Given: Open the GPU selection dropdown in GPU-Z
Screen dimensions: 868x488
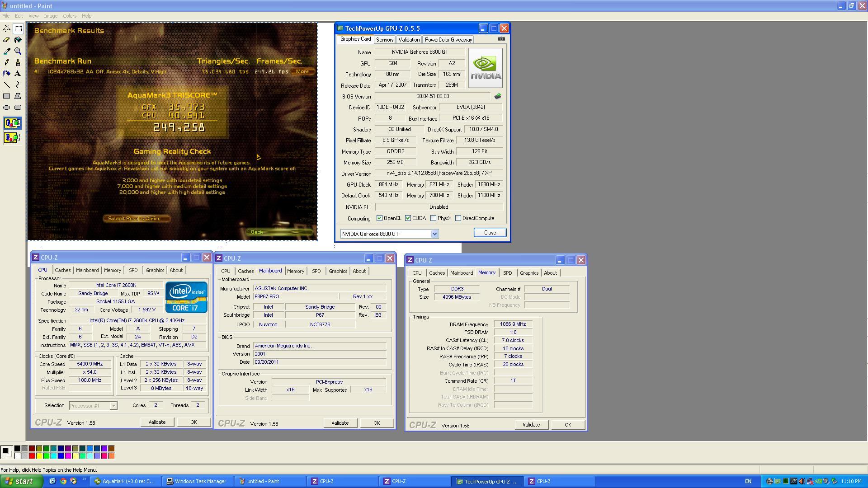Looking at the screenshot, I should pyautogui.click(x=434, y=234).
